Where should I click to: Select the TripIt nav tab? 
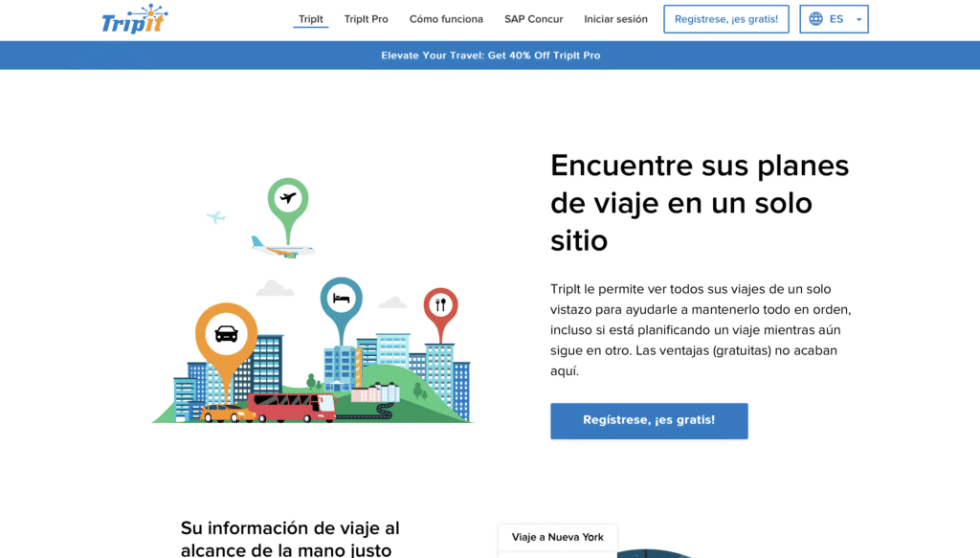[x=311, y=19]
